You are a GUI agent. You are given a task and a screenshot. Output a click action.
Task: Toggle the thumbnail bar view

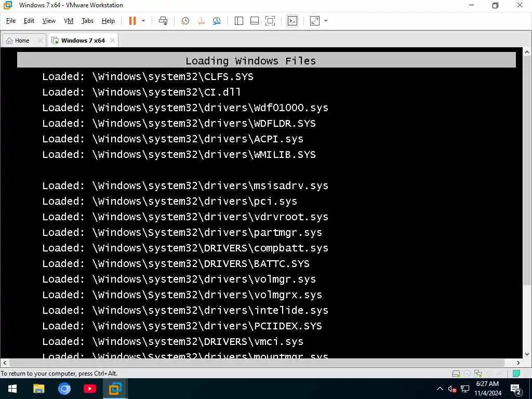(x=255, y=21)
